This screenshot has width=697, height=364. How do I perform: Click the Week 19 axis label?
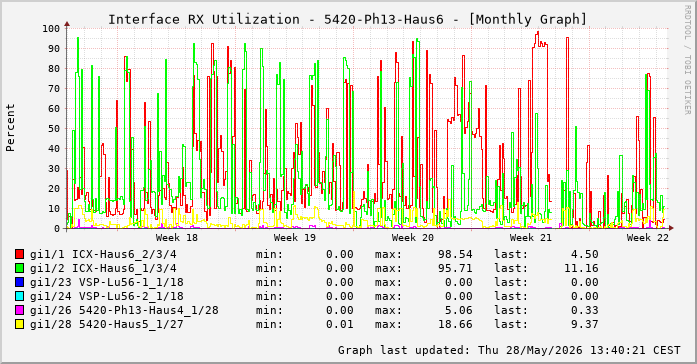(294, 238)
